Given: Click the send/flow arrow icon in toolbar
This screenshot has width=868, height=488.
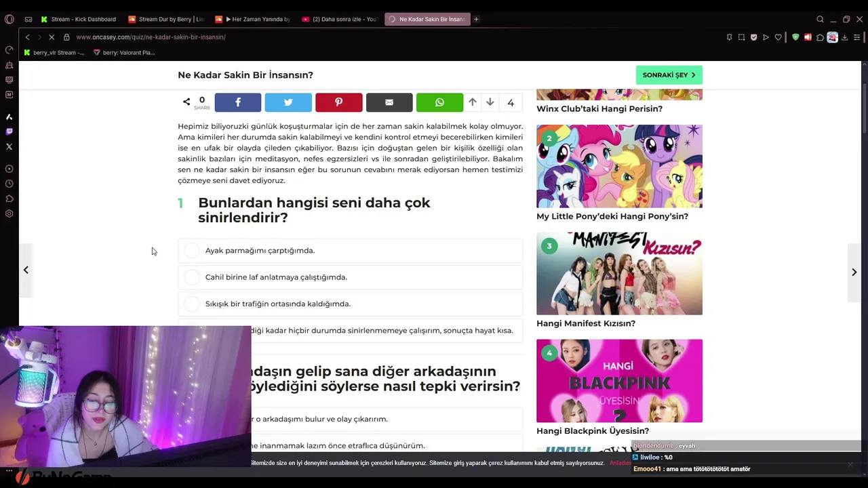Looking at the screenshot, I should 766,37.
